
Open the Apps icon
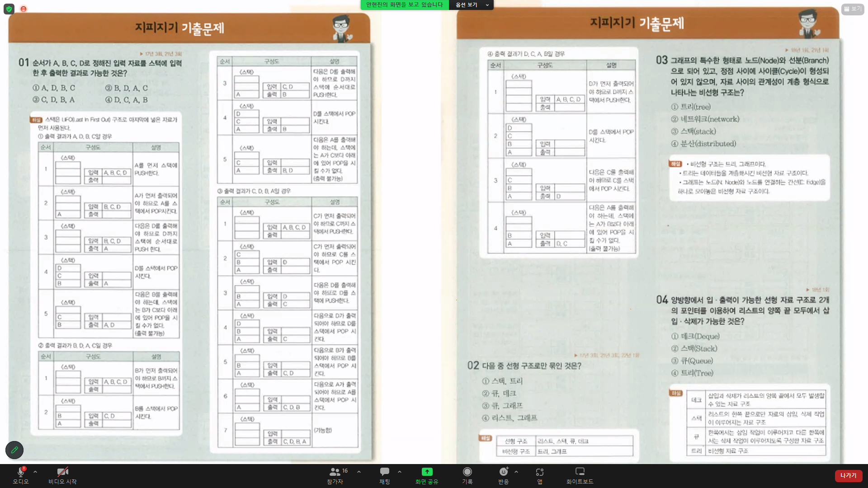(x=540, y=472)
